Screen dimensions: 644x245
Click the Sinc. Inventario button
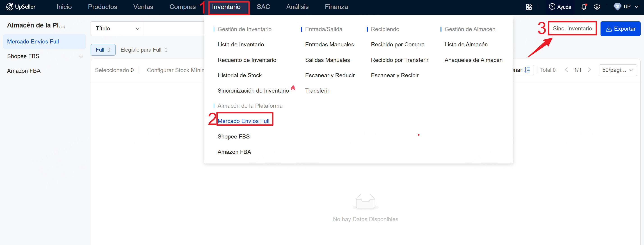pyautogui.click(x=572, y=28)
